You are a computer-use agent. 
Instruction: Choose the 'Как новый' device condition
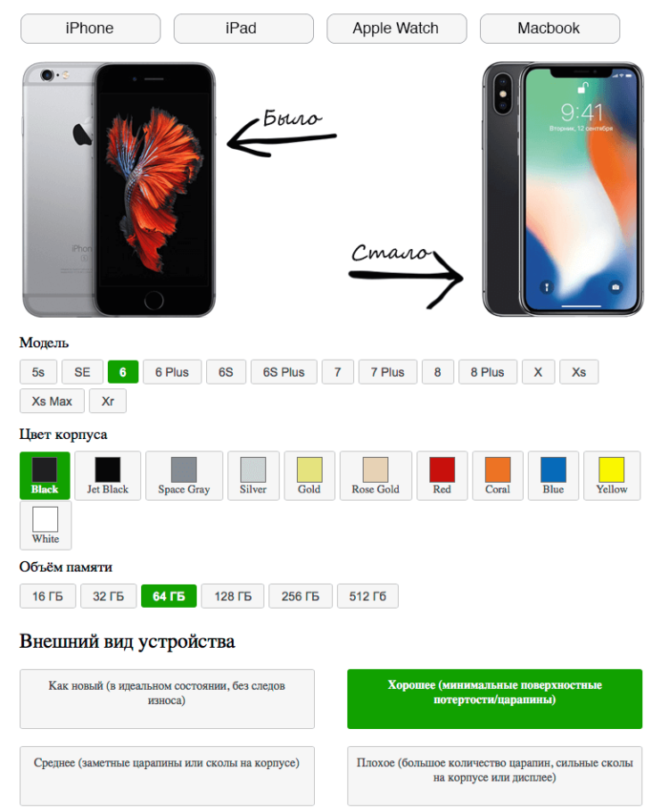coord(167,699)
